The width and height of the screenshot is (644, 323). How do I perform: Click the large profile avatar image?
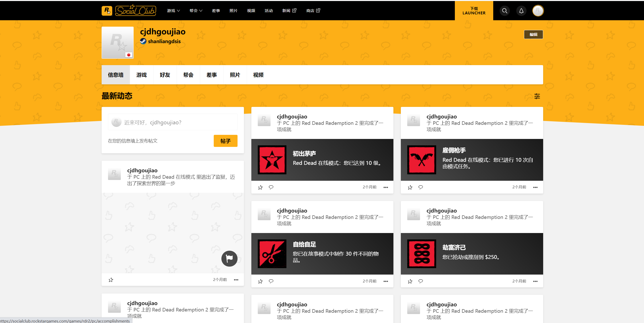[117, 43]
